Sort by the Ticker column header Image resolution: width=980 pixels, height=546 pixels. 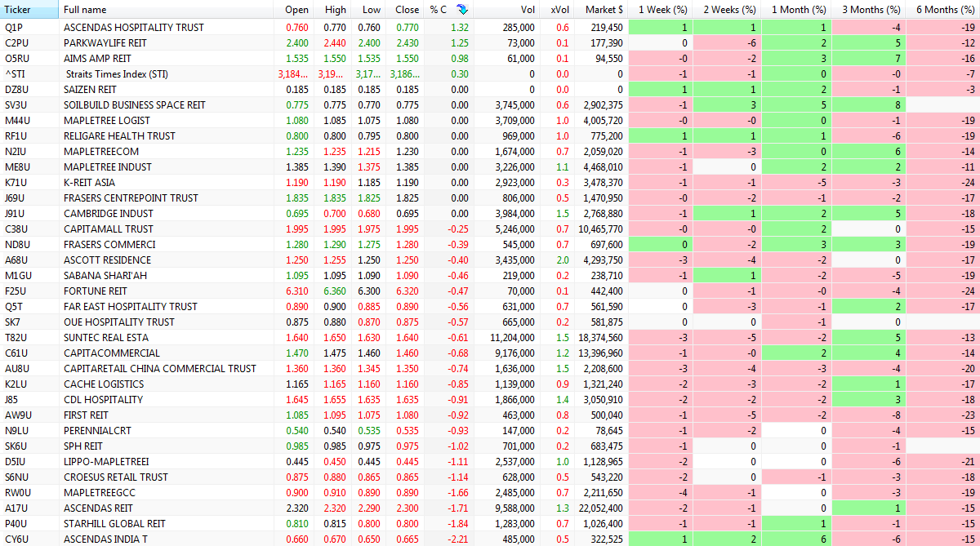click(18, 9)
